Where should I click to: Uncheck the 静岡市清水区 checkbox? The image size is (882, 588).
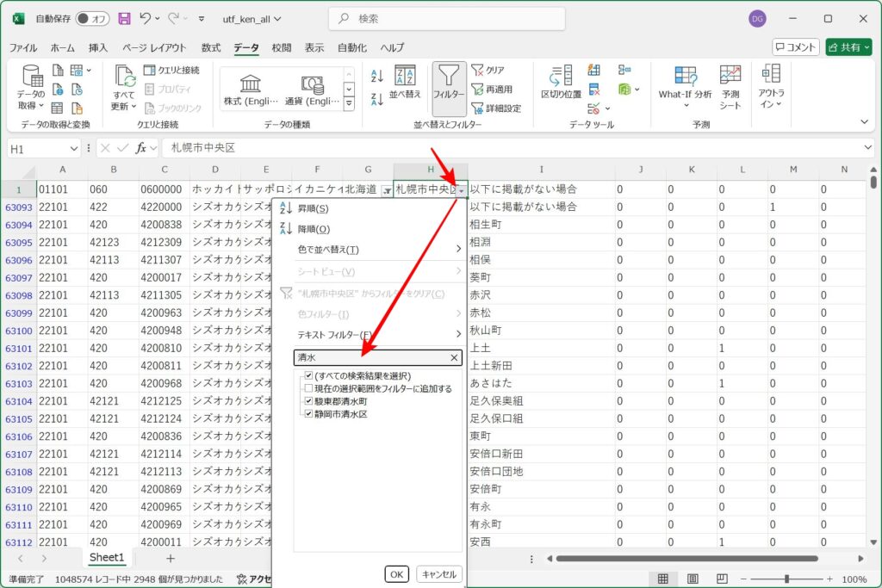point(309,414)
